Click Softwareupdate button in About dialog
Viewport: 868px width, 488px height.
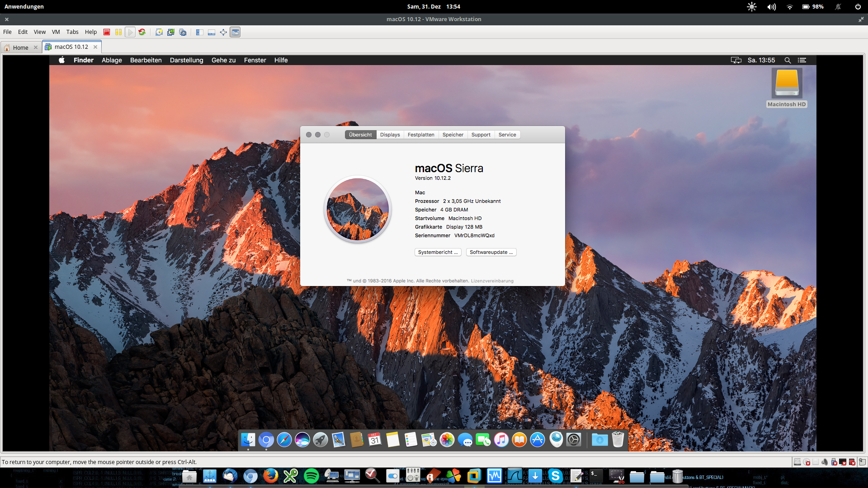pos(490,251)
